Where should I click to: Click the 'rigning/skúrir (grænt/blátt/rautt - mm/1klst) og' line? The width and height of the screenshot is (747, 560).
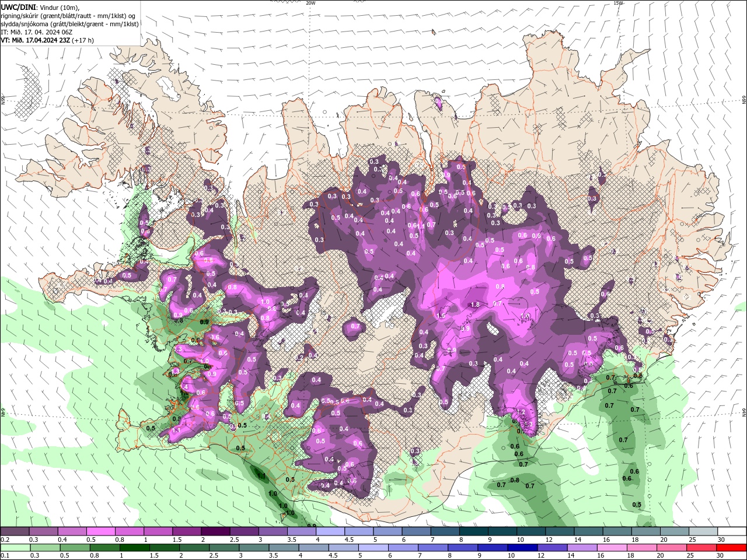69,16
